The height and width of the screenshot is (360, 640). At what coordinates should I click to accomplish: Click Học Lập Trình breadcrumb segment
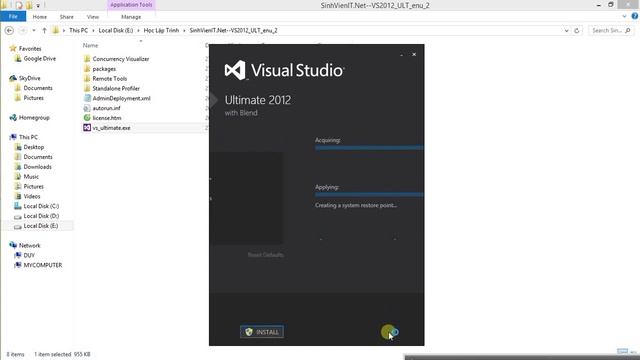[x=161, y=31]
